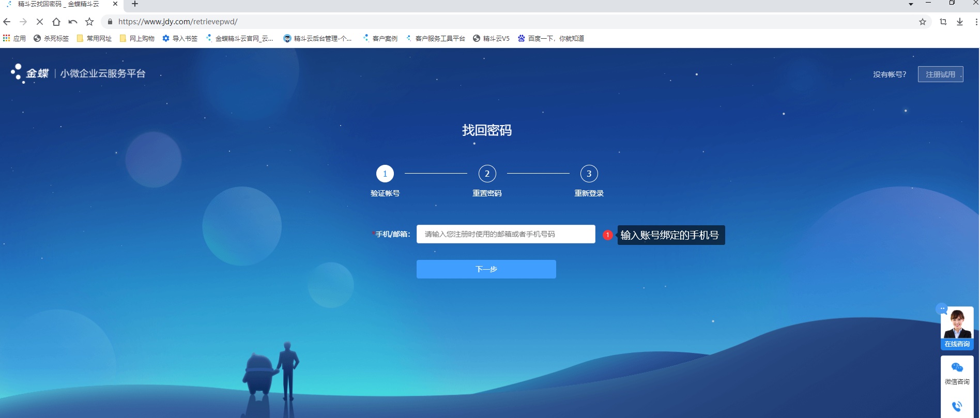
Task: Bookmark page with star next to home
Action: coord(89,22)
